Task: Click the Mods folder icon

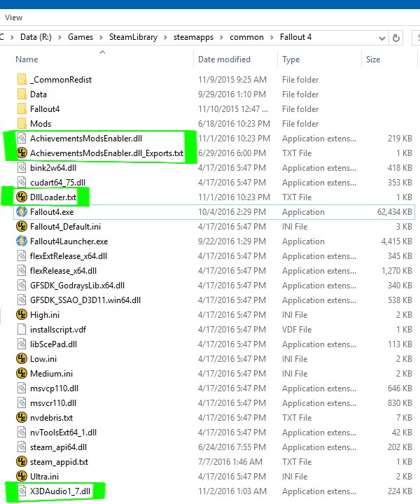Action: click(x=22, y=123)
